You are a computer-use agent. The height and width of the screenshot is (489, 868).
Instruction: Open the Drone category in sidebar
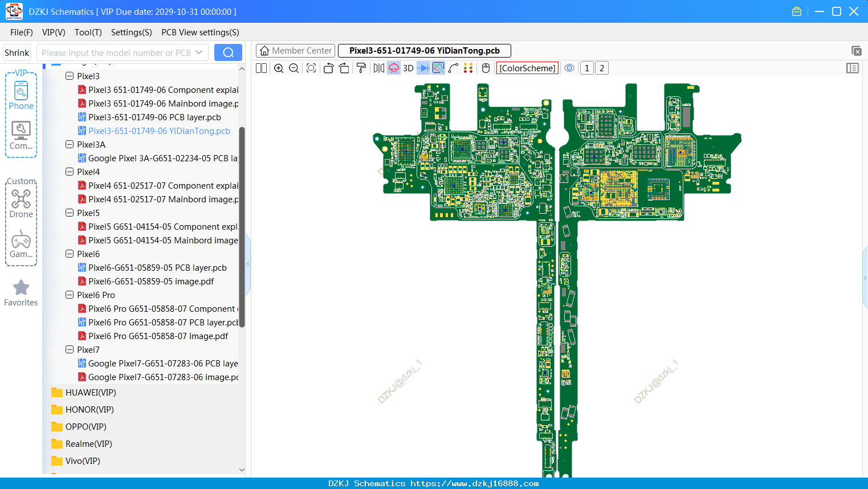tap(21, 203)
